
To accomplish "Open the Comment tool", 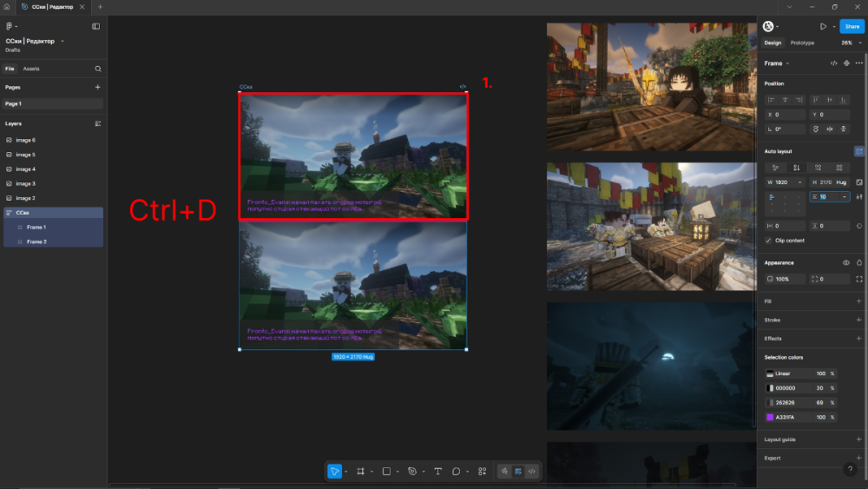I will point(456,471).
